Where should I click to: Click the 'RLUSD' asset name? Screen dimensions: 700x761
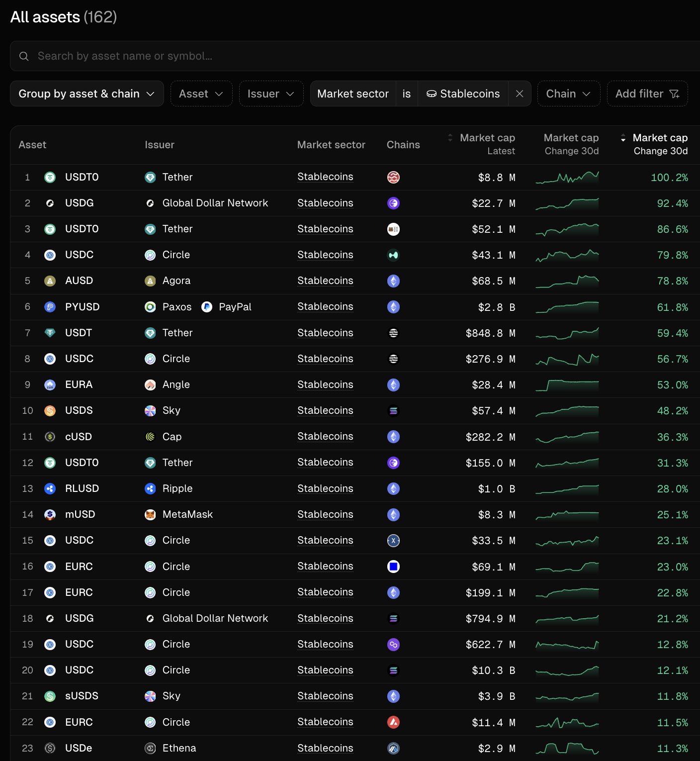[x=82, y=488]
